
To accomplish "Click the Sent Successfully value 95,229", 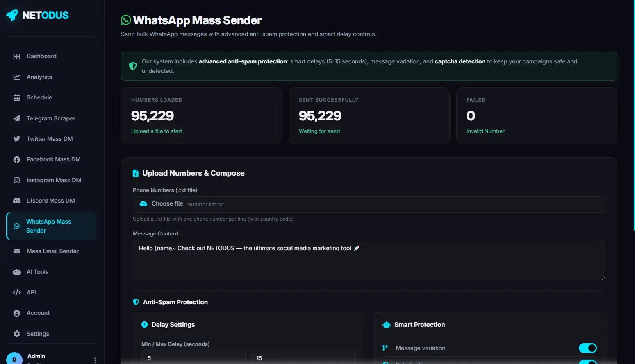I will [320, 116].
